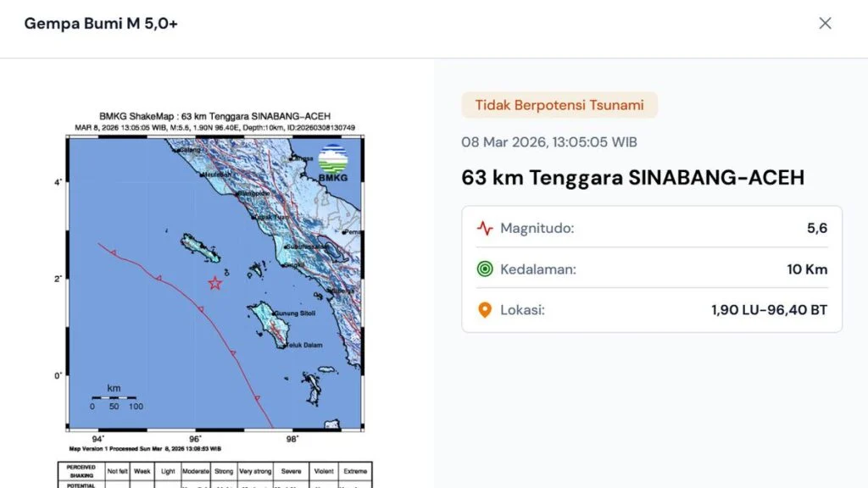Click the Kedalaman: label
868x488 pixels.
pos(538,269)
